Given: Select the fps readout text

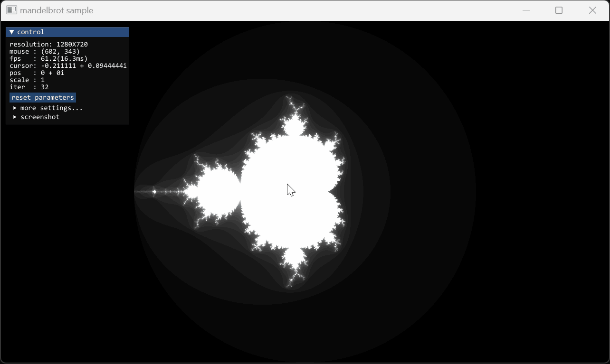Looking at the screenshot, I should 48,58.
